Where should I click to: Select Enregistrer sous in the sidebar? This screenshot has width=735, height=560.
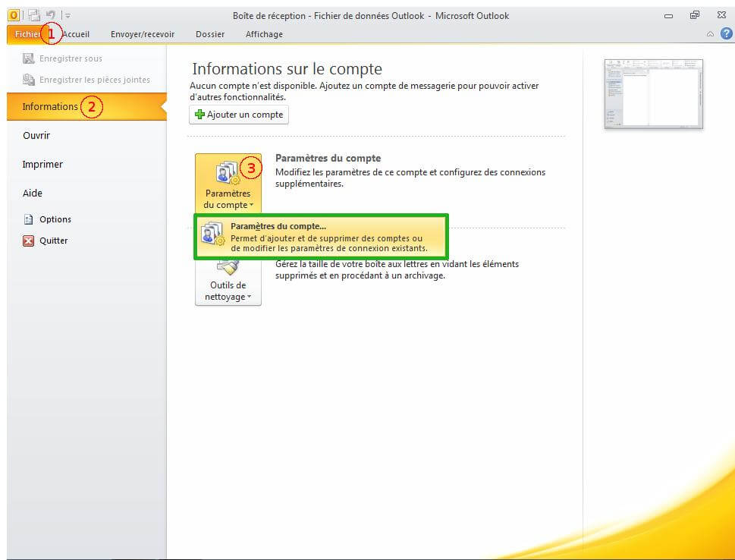pos(70,58)
